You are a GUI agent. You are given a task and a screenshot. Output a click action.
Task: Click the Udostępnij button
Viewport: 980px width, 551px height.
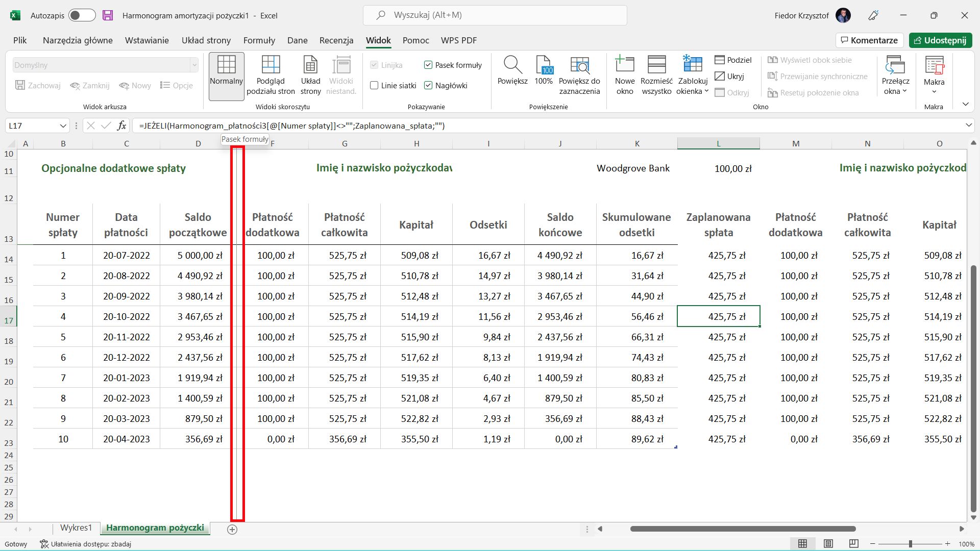pyautogui.click(x=940, y=40)
